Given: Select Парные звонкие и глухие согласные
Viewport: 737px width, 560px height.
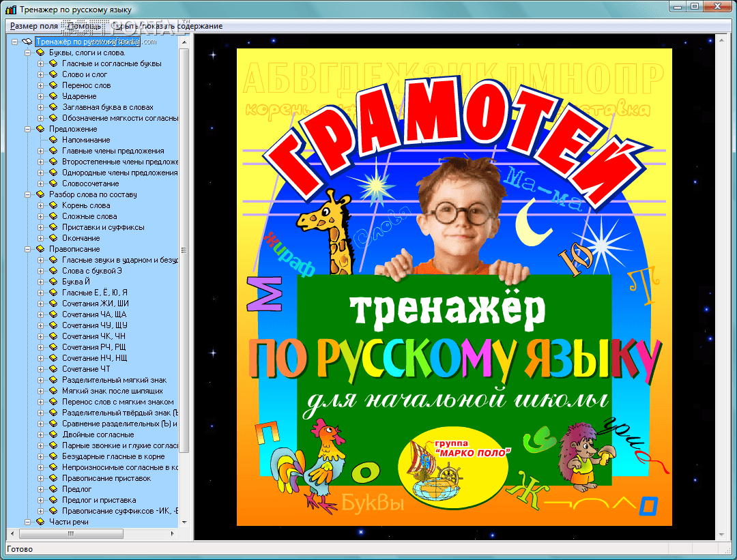Looking at the screenshot, I should pyautogui.click(x=120, y=445).
